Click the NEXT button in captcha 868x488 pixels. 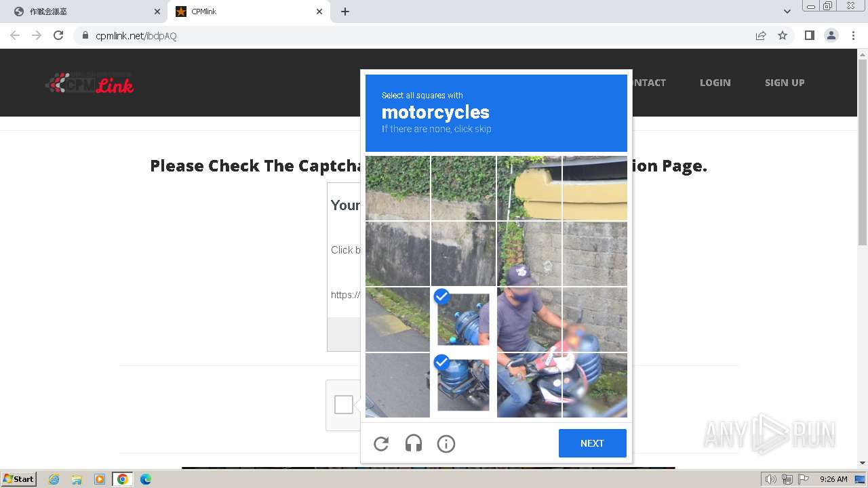(592, 443)
